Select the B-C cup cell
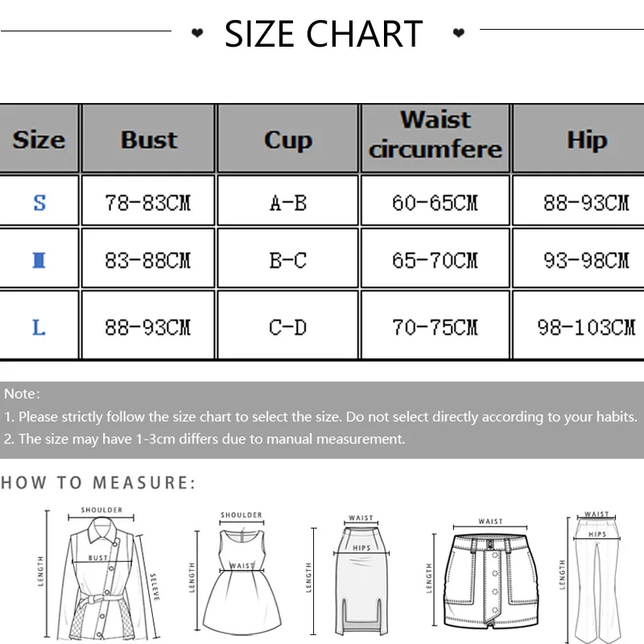Image resolution: width=644 pixels, height=644 pixels. (287, 261)
